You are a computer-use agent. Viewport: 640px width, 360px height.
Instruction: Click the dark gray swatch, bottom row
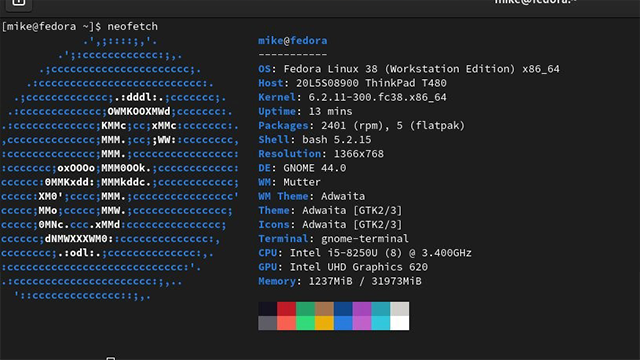pos(267,323)
